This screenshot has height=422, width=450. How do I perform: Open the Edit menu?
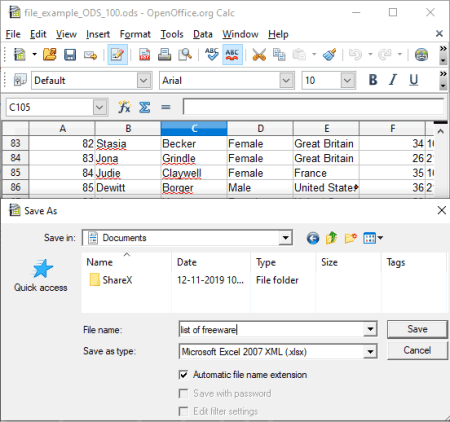(38, 34)
